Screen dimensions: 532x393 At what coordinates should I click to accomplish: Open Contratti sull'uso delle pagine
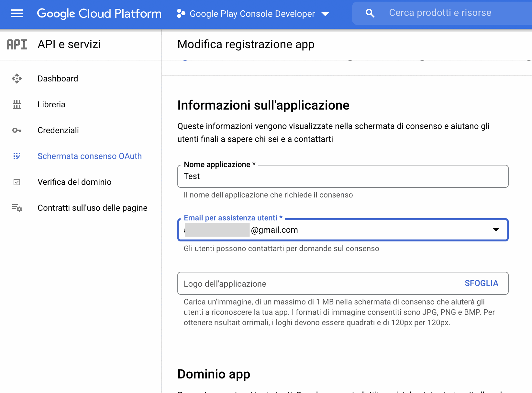click(92, 208)
